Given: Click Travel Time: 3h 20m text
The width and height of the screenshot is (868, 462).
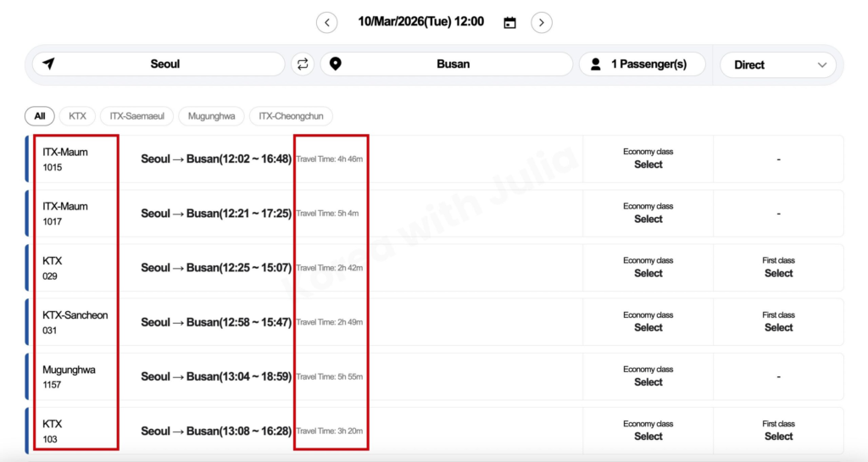Looking at the screenshot, I should point(330,431).
